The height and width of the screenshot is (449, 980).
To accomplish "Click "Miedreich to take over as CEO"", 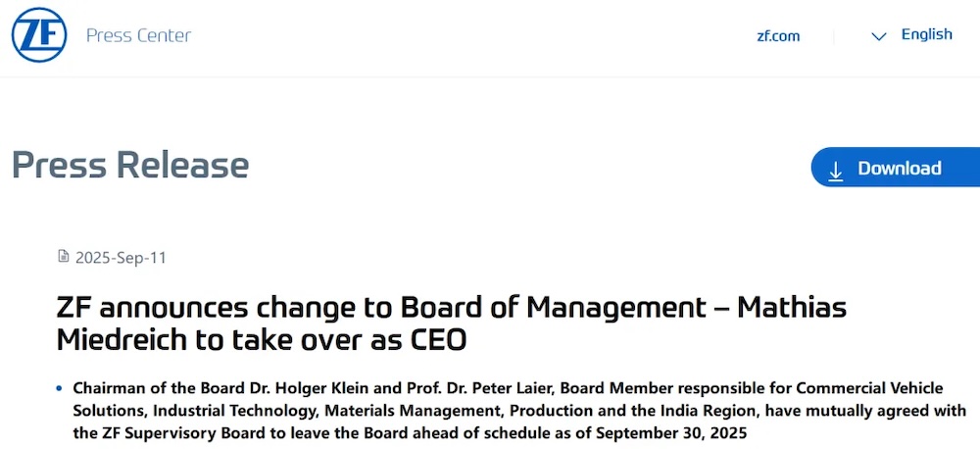I will pyautogui.click(x=262, y=340).
